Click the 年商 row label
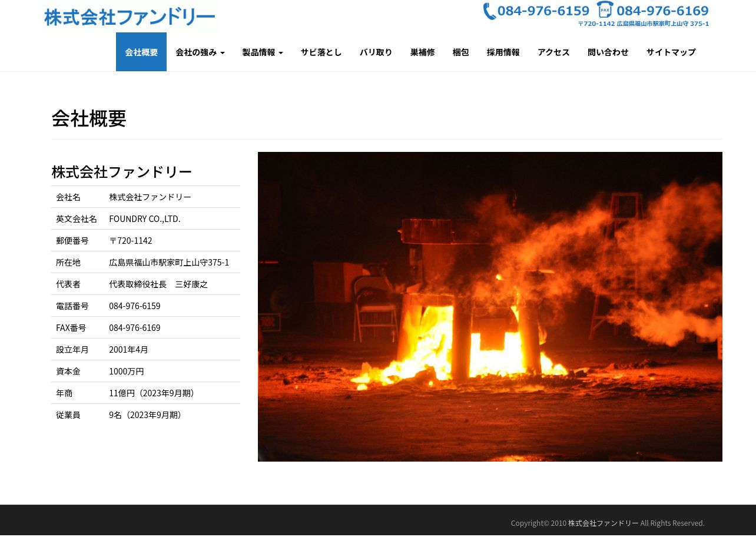The height and width of the screenshot is (537, 756). [64, 393]
